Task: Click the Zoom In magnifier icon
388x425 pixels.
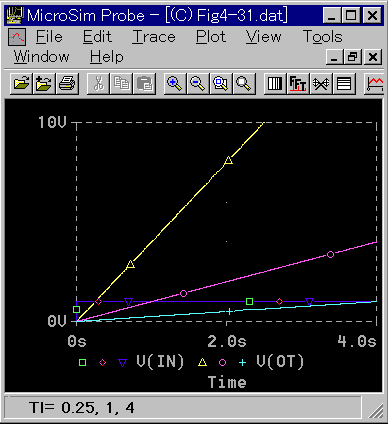Action: click(175, 84)
